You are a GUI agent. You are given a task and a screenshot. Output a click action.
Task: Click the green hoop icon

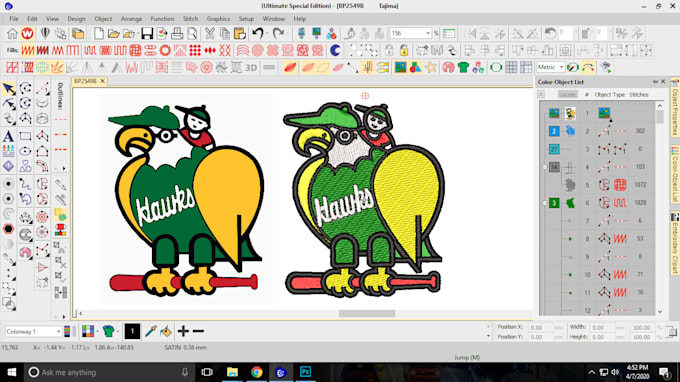pyautogui.click(x=496, y=68)
